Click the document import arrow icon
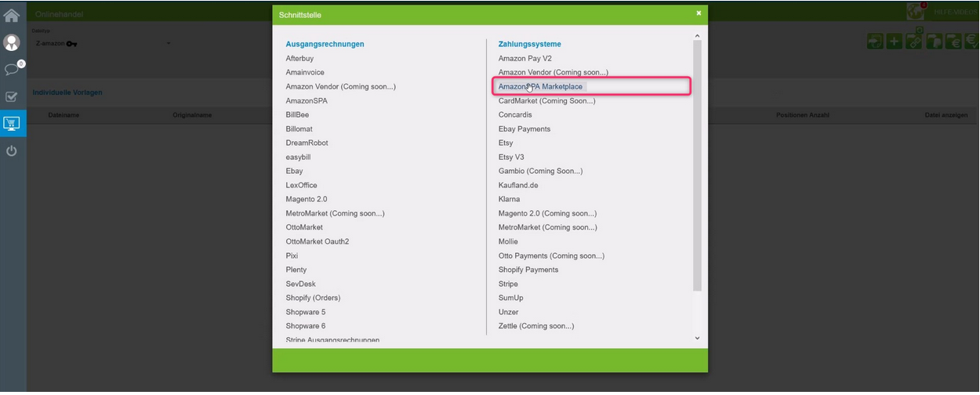 click(875, 41)
